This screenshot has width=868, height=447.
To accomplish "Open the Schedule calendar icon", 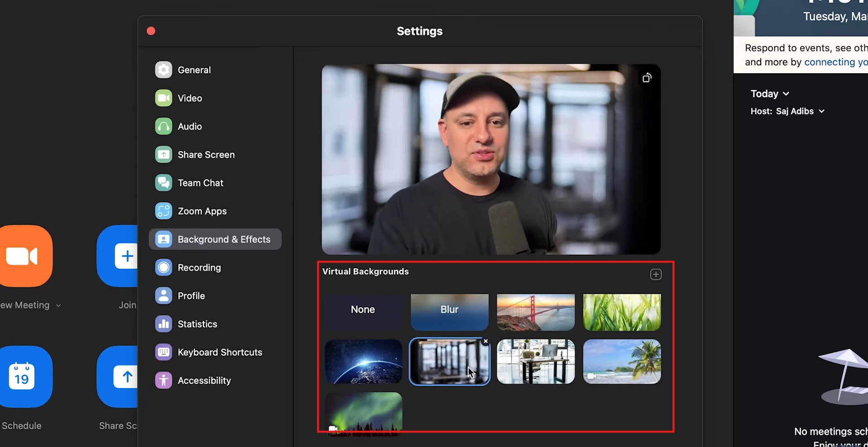I will pyautogui.click(x=26, y=376).
